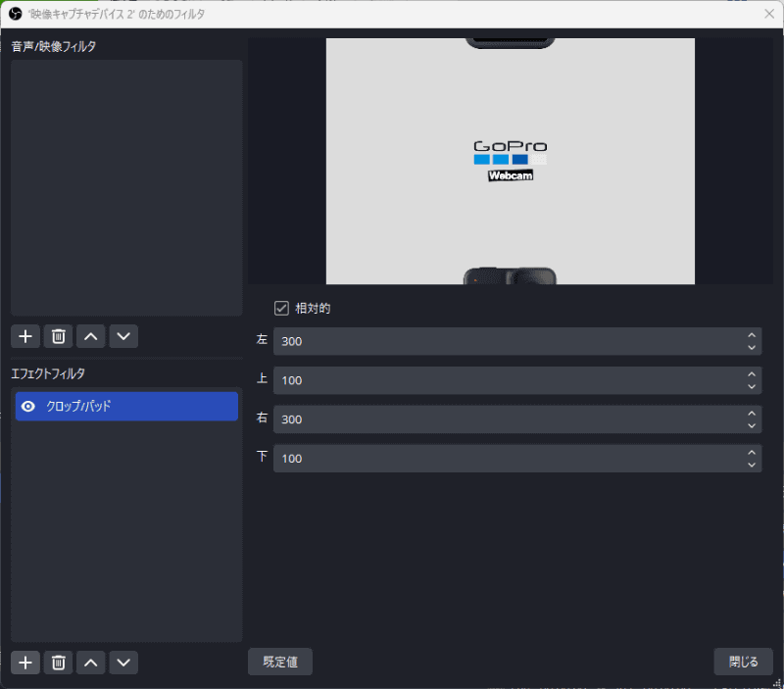Remove effect filter with bottom trash icon
This screenshot has height=689, width=784.
point(58,663)
